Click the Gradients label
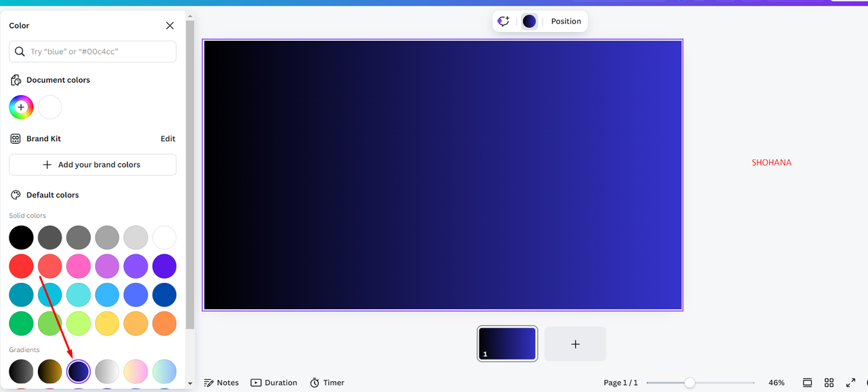Screen dimensions: 868x392 [24, 350]
